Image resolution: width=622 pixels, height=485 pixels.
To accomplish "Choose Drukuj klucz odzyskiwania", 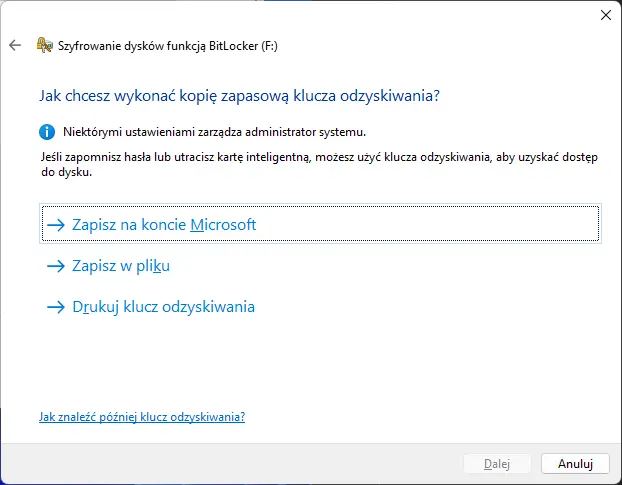I will pyautogui.click(x=320, y=307).
